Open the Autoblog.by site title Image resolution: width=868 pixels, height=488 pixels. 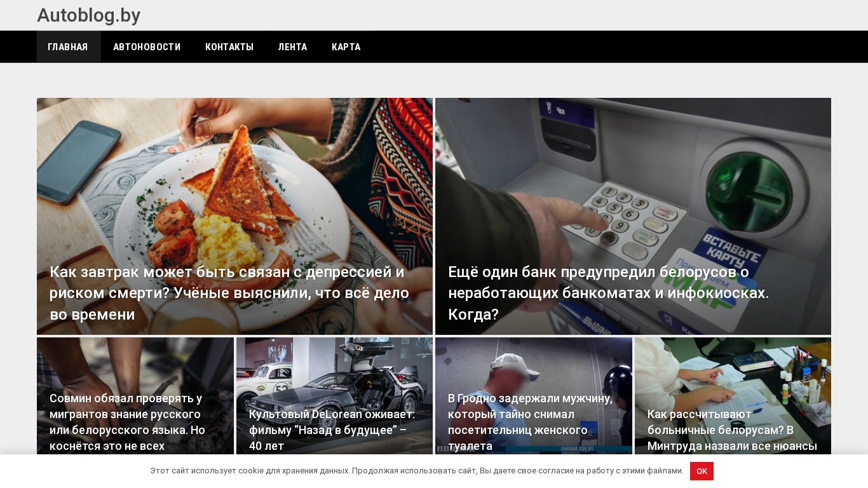tap(89, 15)
